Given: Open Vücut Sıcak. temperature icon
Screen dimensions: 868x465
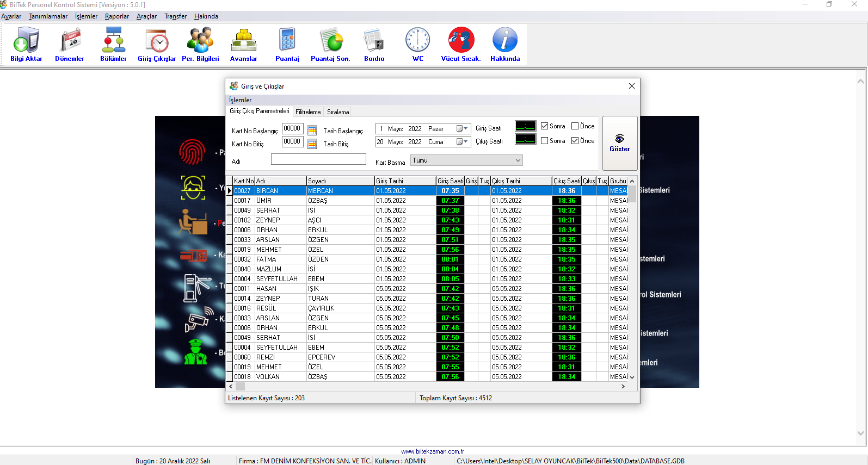Looking at the screenshot, I should 461,45.
